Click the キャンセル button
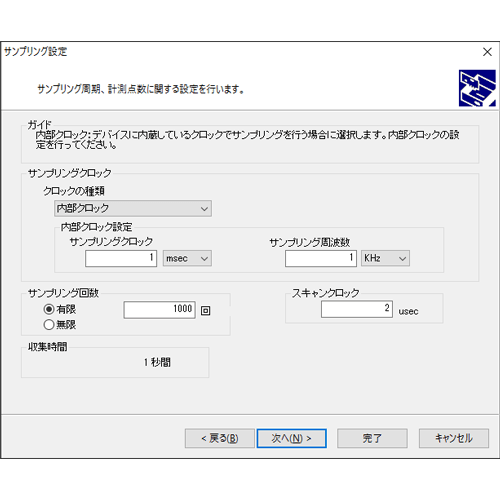This screenshot has height=500, width=500. point(454,438)
